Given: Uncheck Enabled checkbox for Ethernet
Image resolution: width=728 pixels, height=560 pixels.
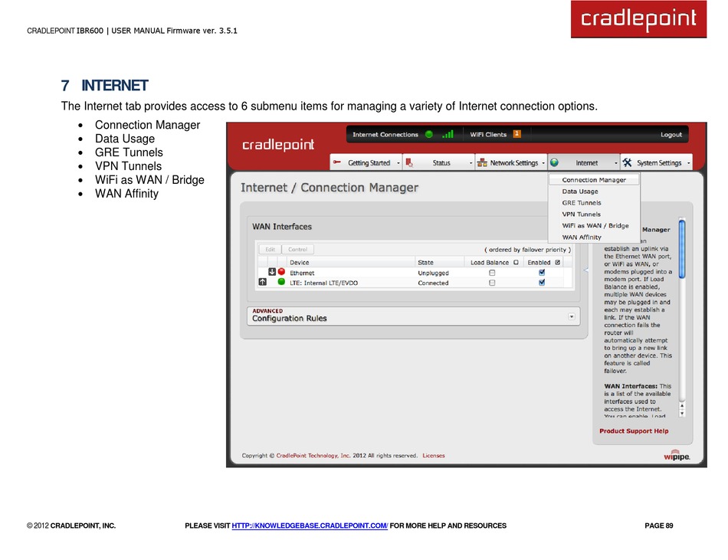Looking at the screenshot, I should pyautogui.click(x=542, y=273).
